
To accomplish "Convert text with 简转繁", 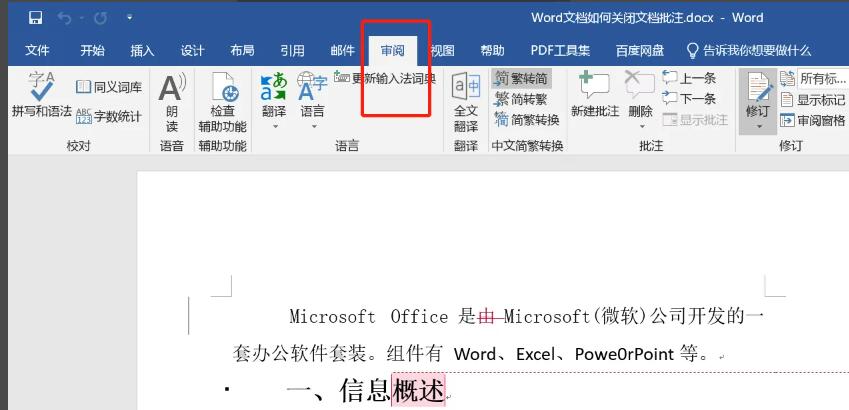I will point(521,99).
